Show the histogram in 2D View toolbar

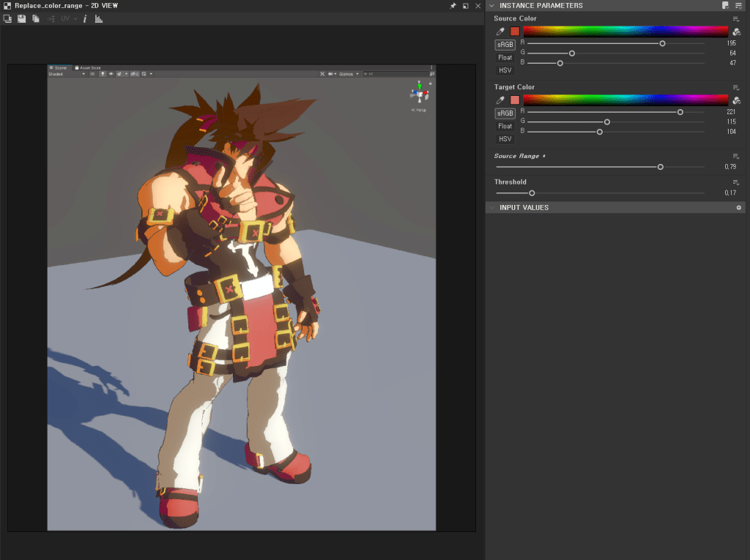click(x=99, y=18)
